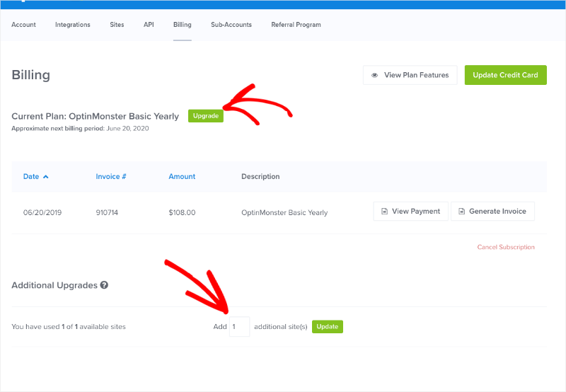The width and height of the screenshot is (566, 392).
Task: Click the eye icon on View Plan Features
Action: 375,76
